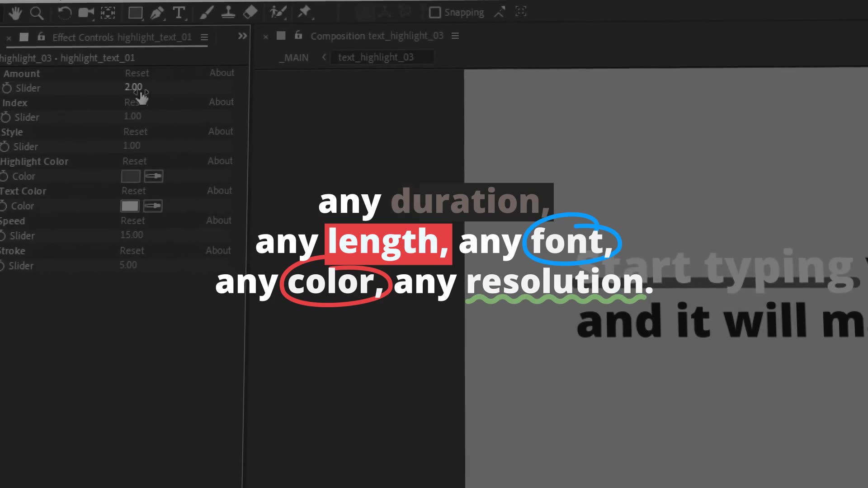The image size is (868, 488).
Task: Toggle the Stroke Slider stopwatch
Action: click(x=2, y=266)
